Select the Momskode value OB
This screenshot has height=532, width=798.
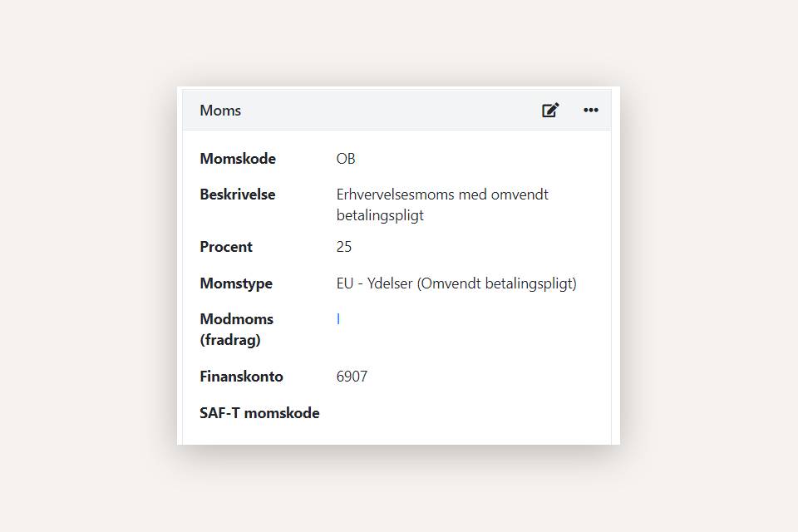[x=346, y=158]
